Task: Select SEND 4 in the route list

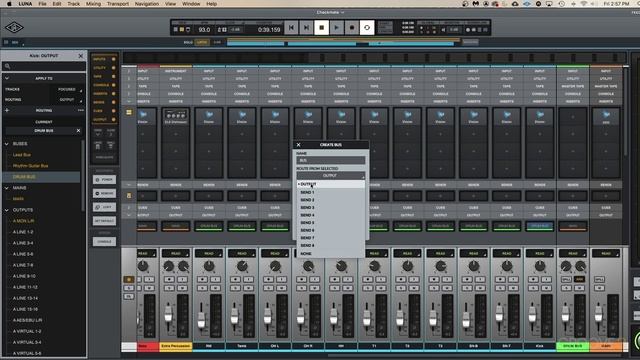Action: (330, 215)
